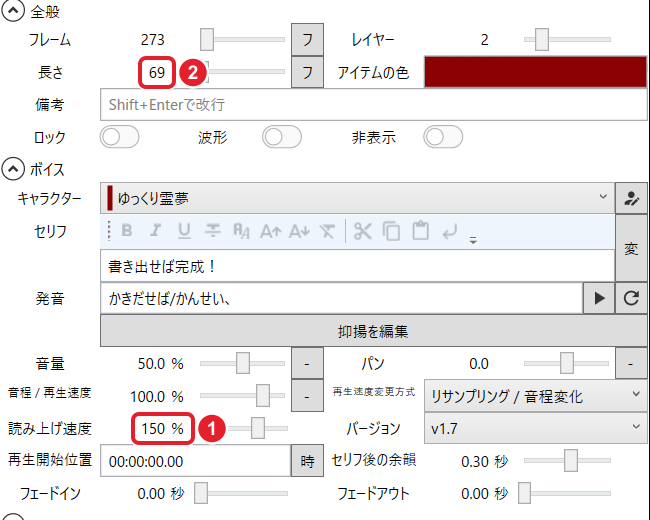This screenshot has width=650, height=520.
Task: Click the セリフ後の余韻 value 0.30 秒
Action: 485,461
